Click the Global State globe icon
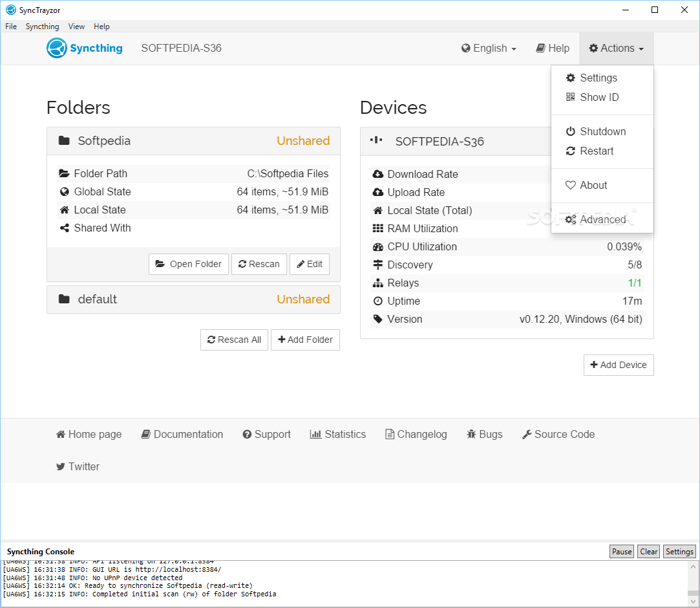The height and width of the screenshot is (608, 700). [x=64, y=191]
